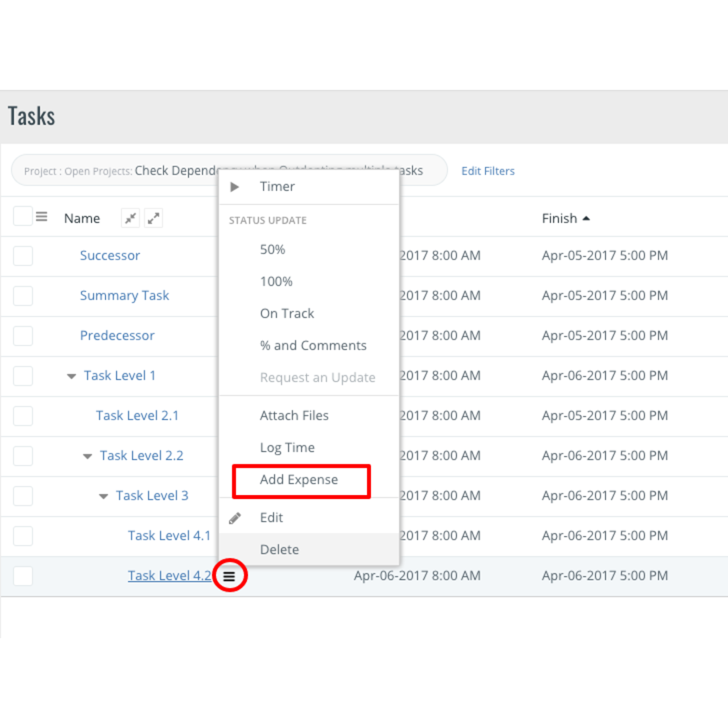Click the collapse all arrows icon
Screen dimensions: 728x728
[x=131, y=218]
